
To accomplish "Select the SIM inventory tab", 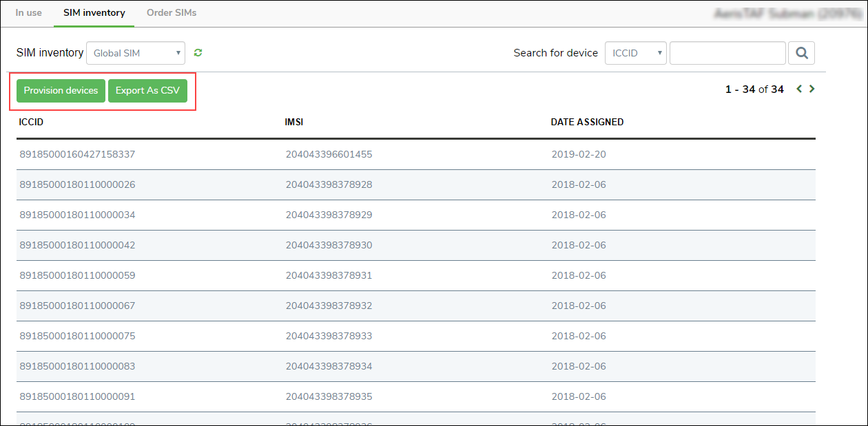I will click(94, 13).
